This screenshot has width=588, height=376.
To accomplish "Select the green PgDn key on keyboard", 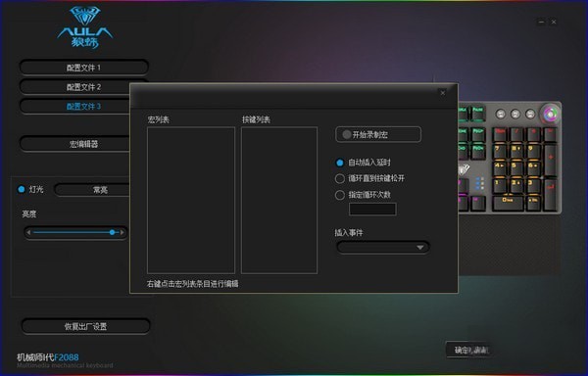I will coord(478,152).
